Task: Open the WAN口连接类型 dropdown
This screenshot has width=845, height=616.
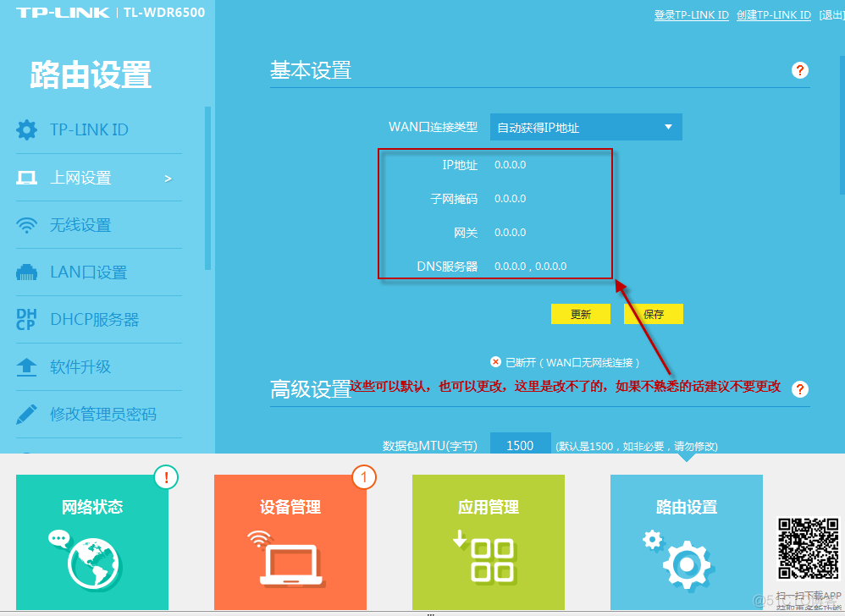Action: click(x=586, y=127)
